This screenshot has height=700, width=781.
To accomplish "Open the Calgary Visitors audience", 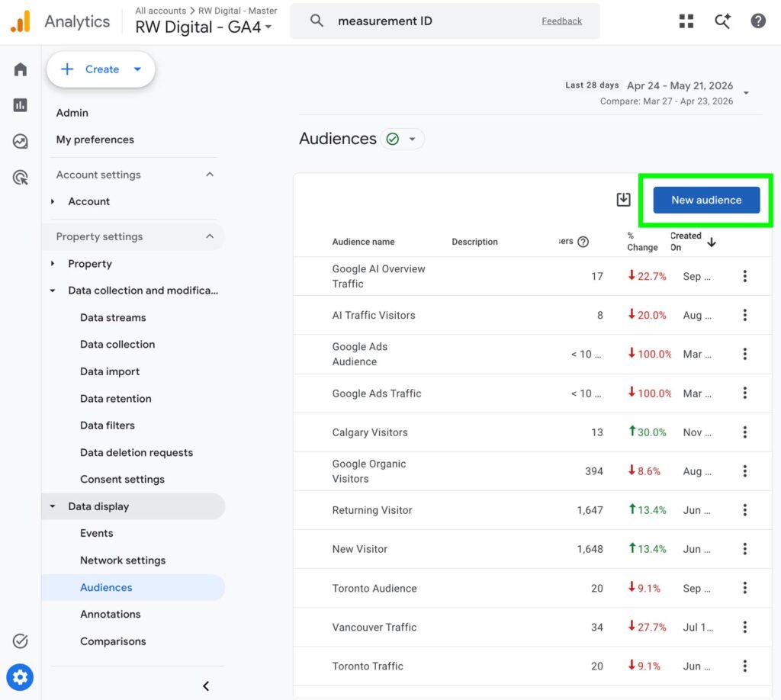I will (370, 432).
